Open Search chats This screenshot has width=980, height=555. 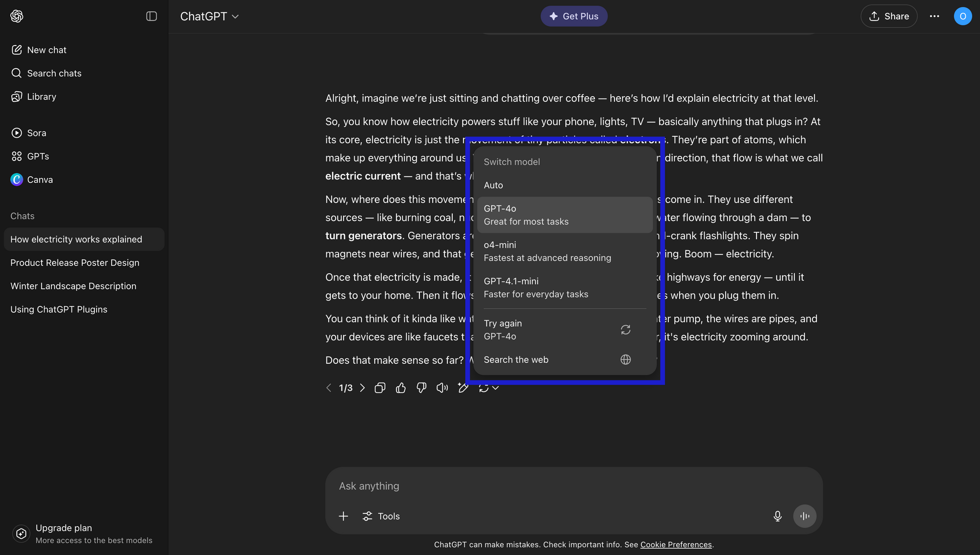pos(54,73)
